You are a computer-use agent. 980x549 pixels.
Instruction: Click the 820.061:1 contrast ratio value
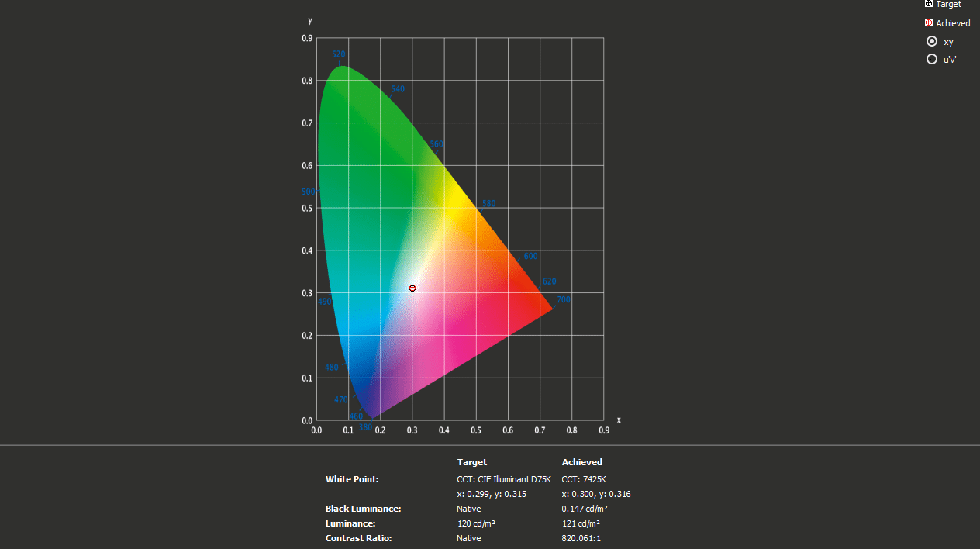point(581,538)
